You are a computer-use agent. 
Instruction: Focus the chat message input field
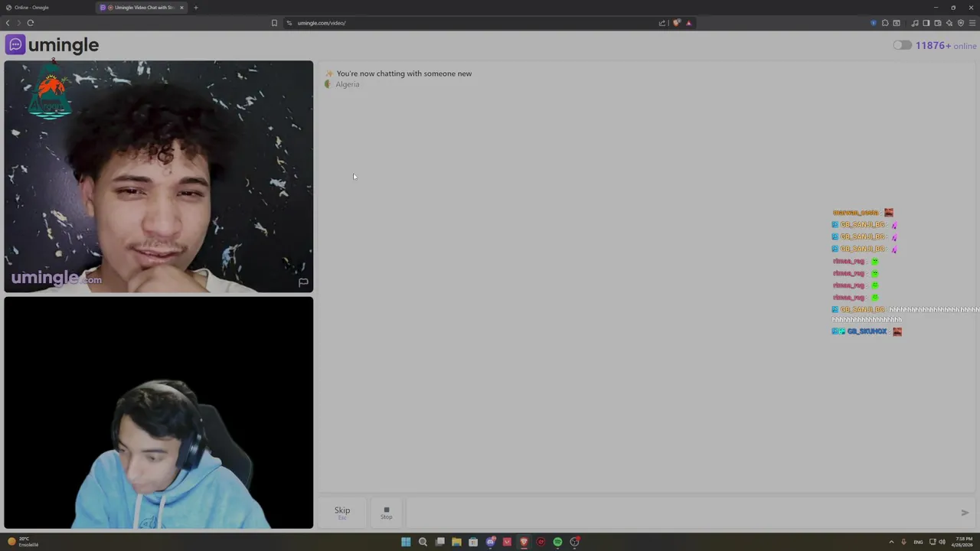[x=680, y=513]
